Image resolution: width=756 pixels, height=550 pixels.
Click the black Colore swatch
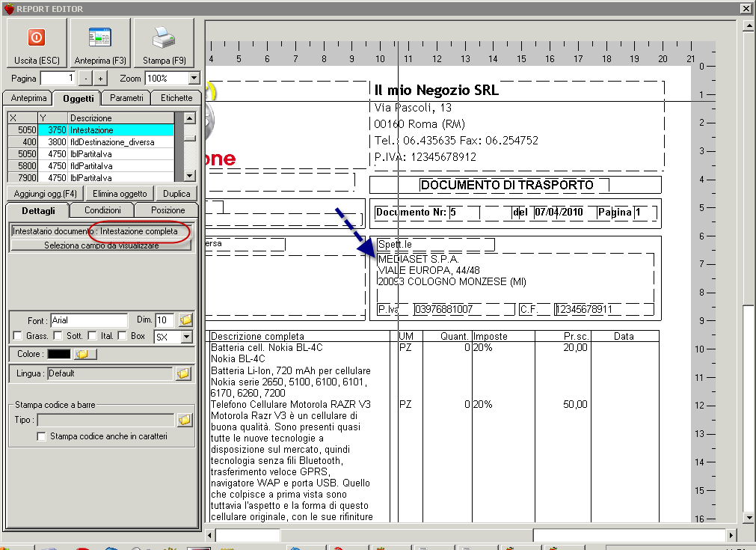(59, 353)
